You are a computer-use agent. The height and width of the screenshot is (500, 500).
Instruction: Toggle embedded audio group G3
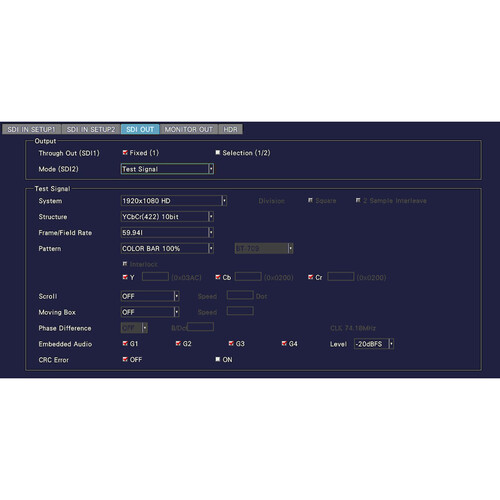[231, 343]
